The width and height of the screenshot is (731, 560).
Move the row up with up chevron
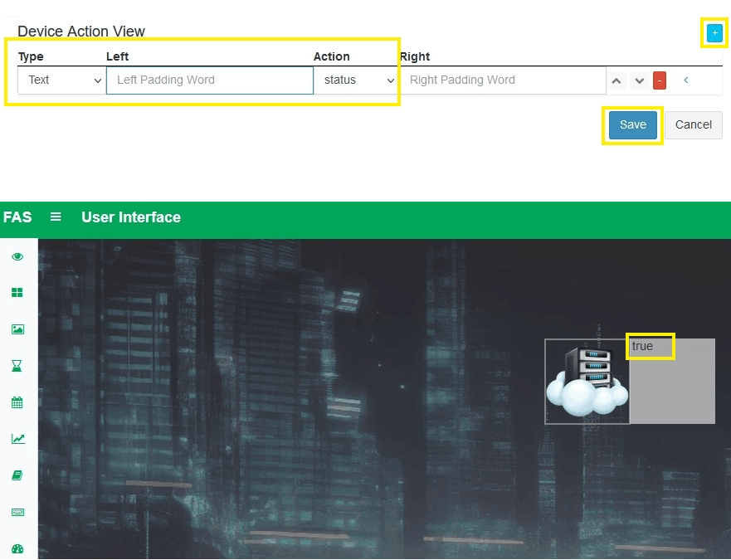click(616, 80)
